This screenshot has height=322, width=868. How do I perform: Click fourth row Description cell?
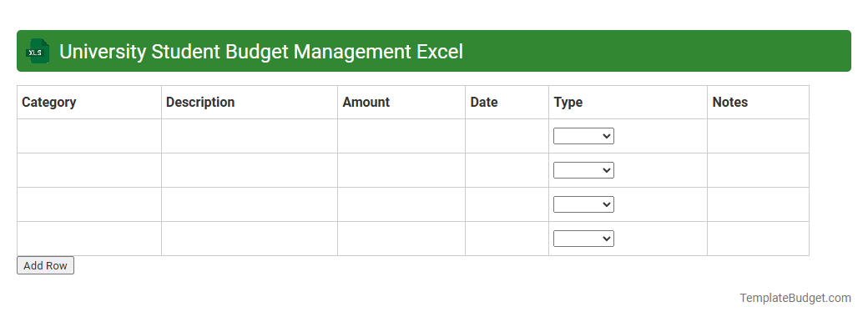tap(250, 239)
